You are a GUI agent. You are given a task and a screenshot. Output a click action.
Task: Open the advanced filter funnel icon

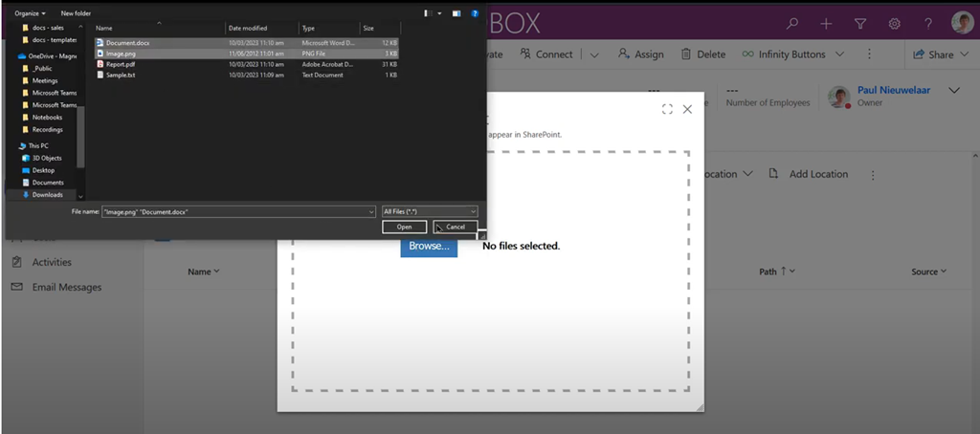860,24
